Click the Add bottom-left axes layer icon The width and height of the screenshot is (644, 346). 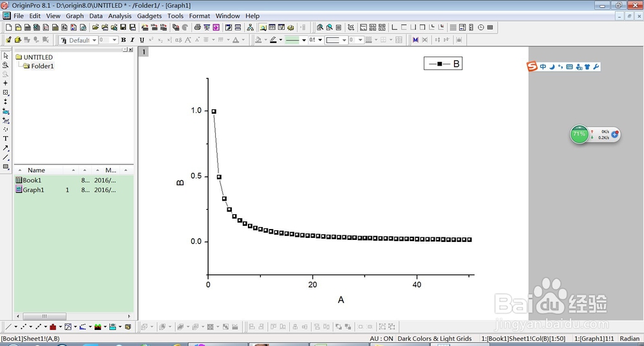click(394, 28)
